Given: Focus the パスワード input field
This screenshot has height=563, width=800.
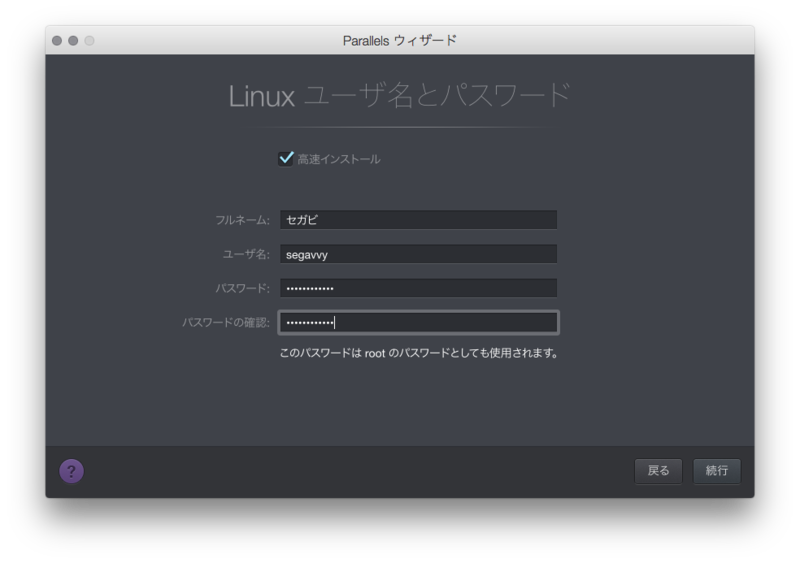Looking at the screenshot, I should point(418,288).
